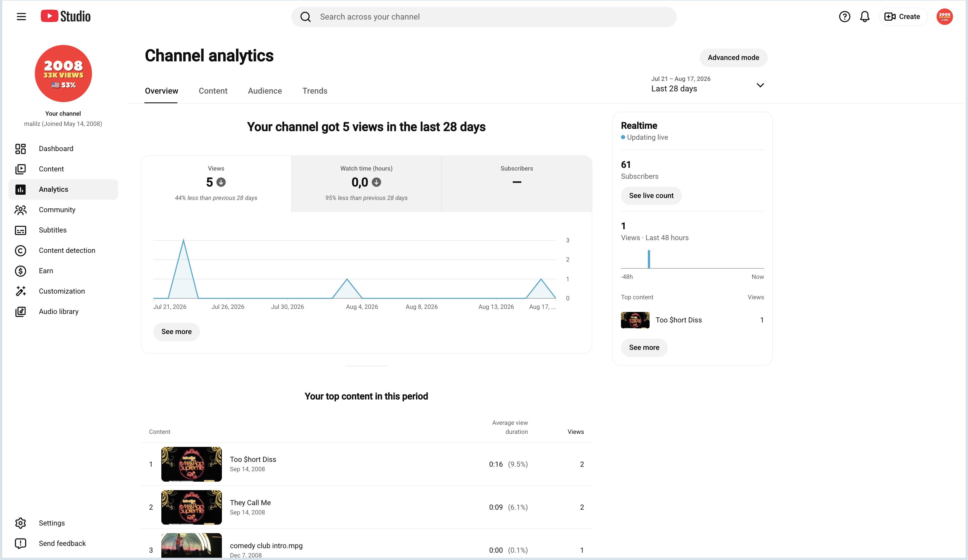Open Settings in the sidebar
Screen dimensions: 968x560
[x=63, y=523]
